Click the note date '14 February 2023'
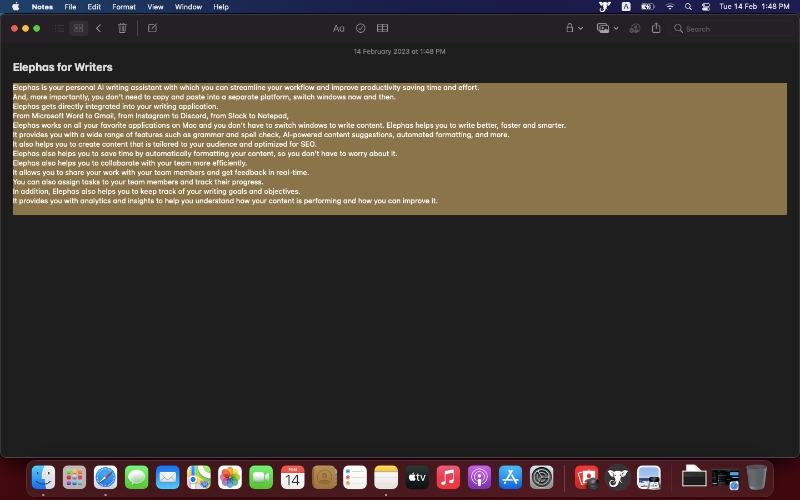 (x=399, y=52)
